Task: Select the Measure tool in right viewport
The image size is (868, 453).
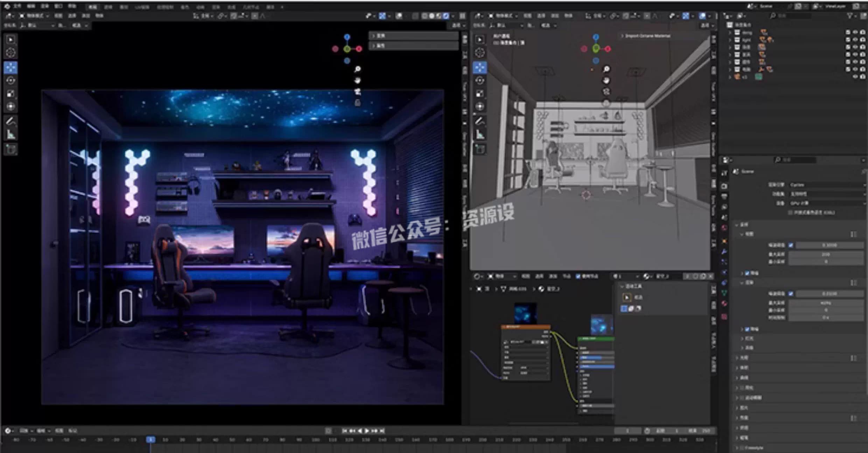Action: (x=480, y=134)
